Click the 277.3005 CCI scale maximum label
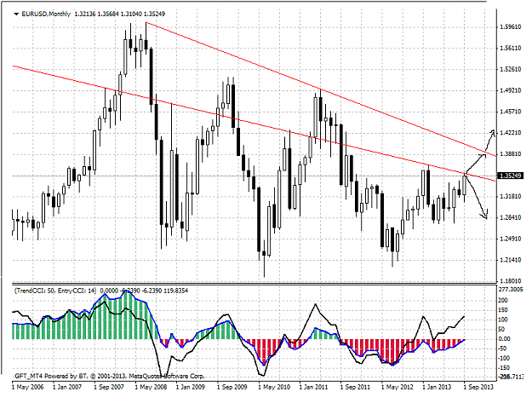This screenshot has width=532, height=409. (x=511, y=289)
